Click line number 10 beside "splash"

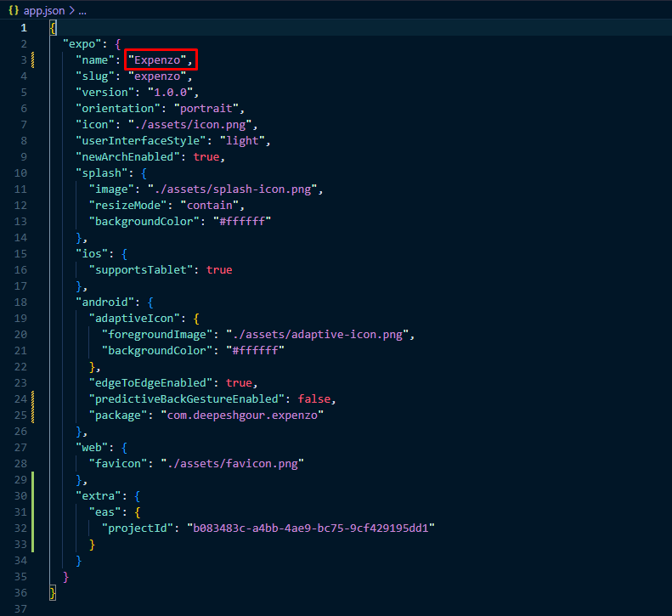[20, 172]
